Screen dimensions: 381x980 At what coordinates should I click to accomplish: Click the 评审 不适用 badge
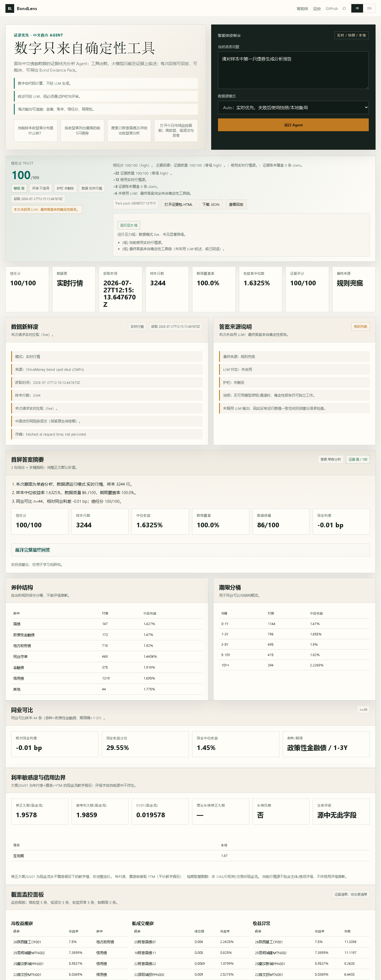[41, 188]
